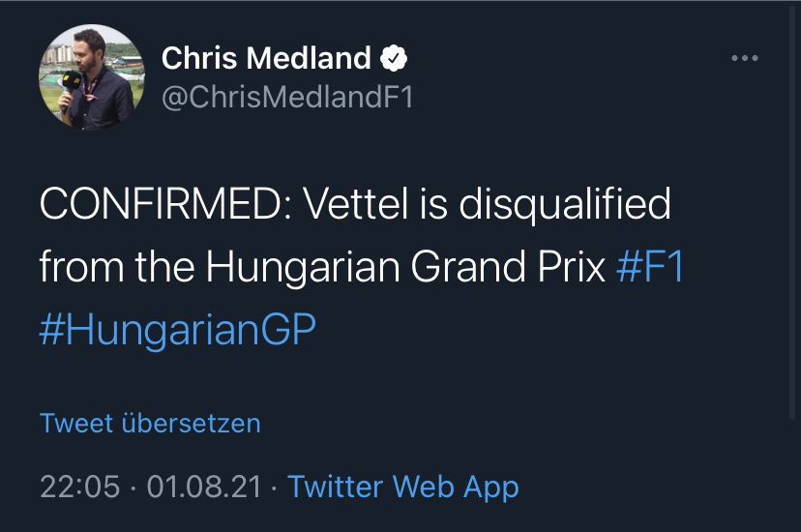Click the word Grand in tweet body
Image resolution: width=801 pixels, height=532 pixels.
click(468, 267)
